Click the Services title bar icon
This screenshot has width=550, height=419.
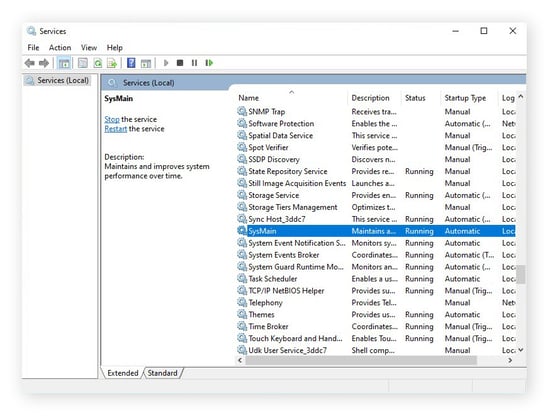32,31
